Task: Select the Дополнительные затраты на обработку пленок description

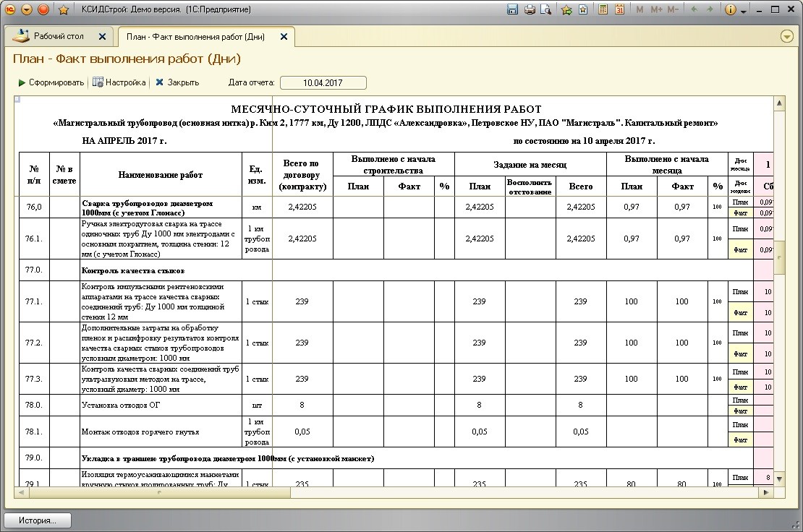Action: [x=161, y=343]
